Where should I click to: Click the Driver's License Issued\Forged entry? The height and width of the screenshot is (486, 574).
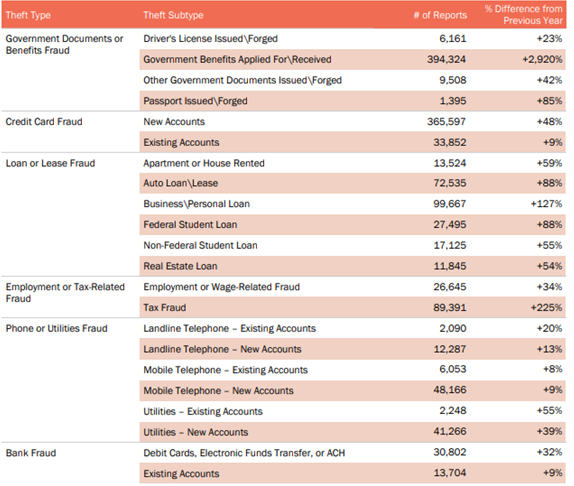click(x=210, y=39)
